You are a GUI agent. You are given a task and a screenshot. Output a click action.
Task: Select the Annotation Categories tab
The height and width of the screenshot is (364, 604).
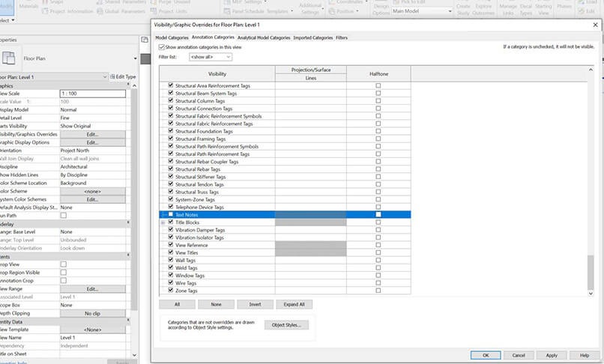click(x=213, y=37)
